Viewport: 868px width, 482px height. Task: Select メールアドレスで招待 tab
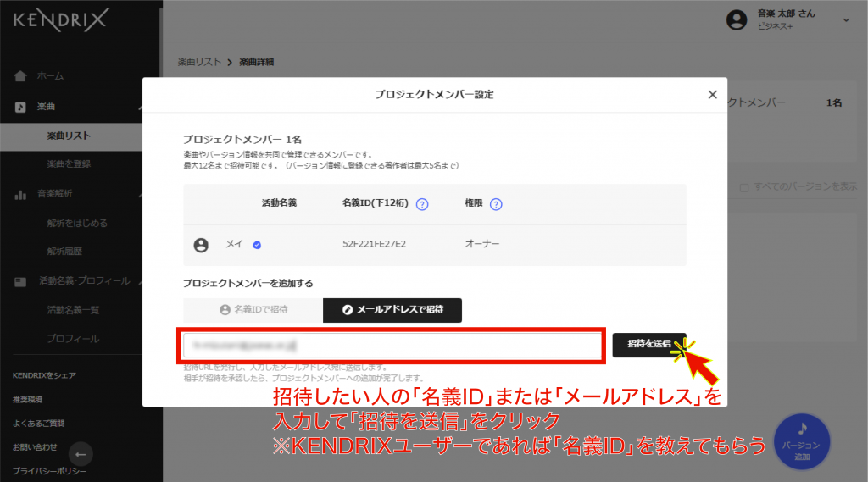(392, 310)
